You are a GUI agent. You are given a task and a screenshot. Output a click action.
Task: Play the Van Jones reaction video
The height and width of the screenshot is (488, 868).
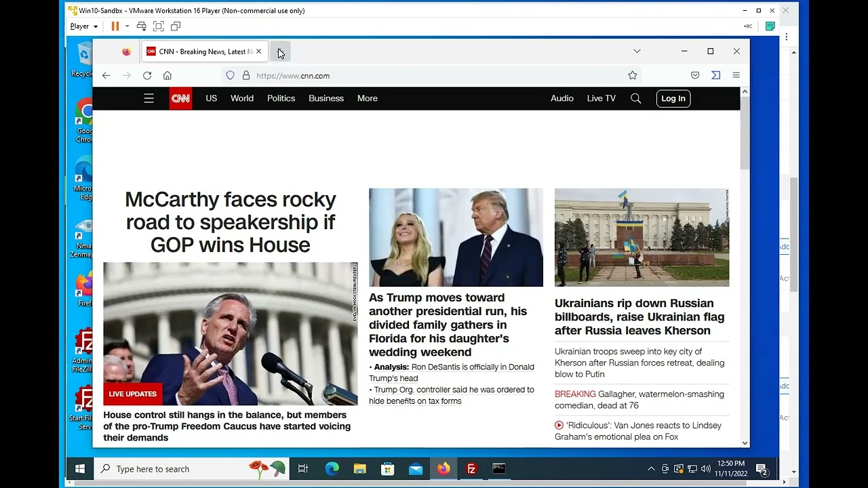(638, 431)
